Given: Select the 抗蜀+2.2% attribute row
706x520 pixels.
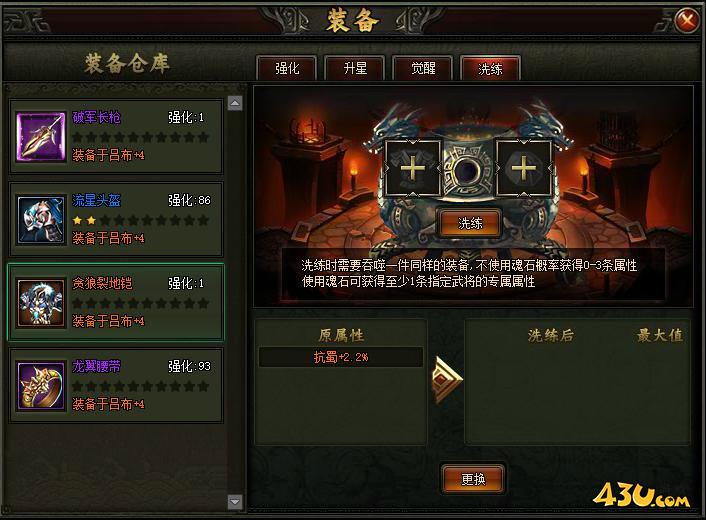Looking at the screenshot, I should point(341,357).
